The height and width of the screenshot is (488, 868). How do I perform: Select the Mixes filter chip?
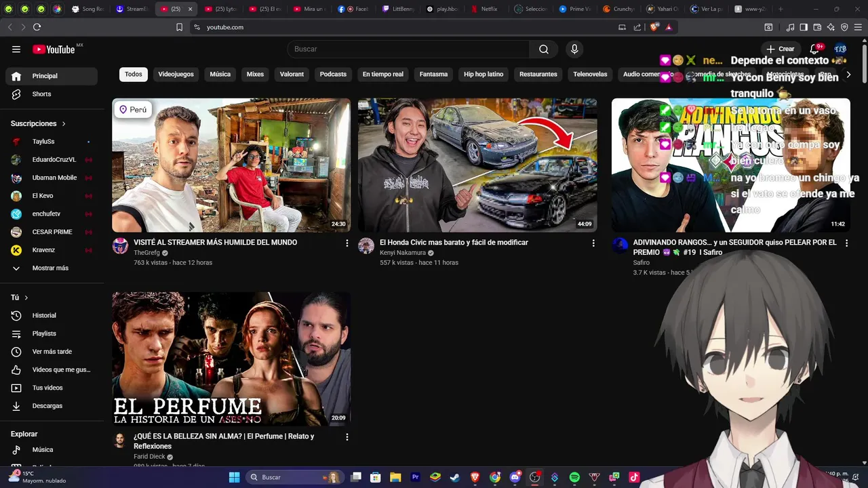255,74
